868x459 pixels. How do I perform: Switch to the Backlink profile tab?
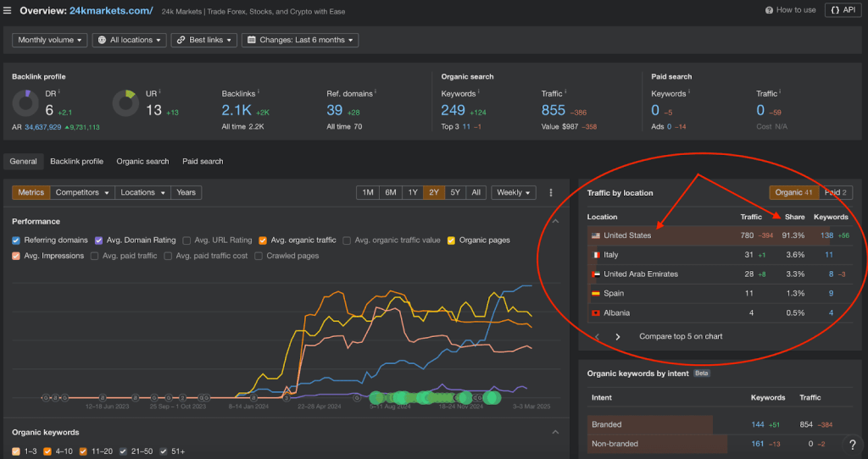click(x=77, y=162)
